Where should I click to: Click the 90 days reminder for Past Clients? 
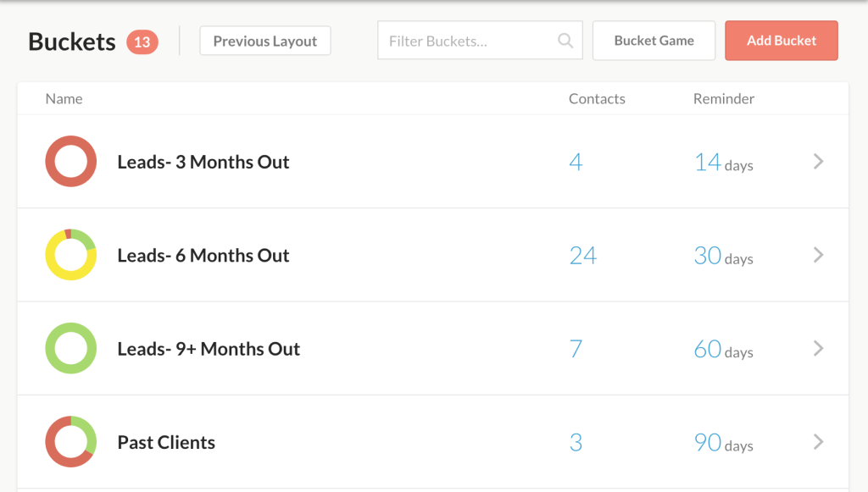(x=723, y=443)
